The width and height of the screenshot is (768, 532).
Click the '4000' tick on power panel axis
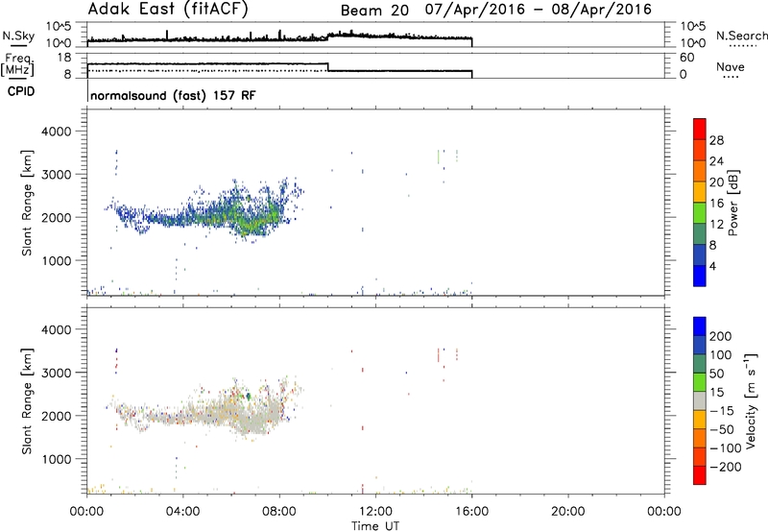tap(56, 132)
